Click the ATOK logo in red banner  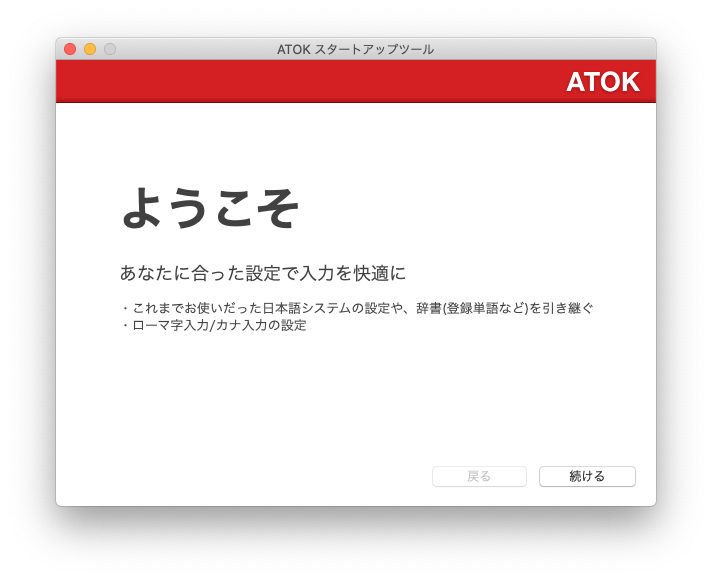[603, 82]
